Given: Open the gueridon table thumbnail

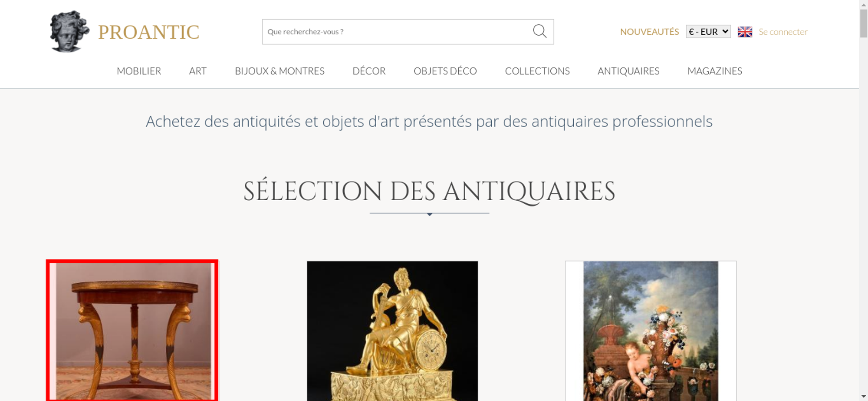Looking at the screenshot, I should coord(132,331).
